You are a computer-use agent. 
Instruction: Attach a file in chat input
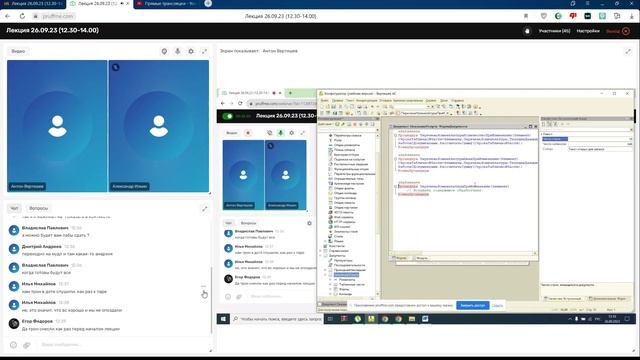coord(27,345)
